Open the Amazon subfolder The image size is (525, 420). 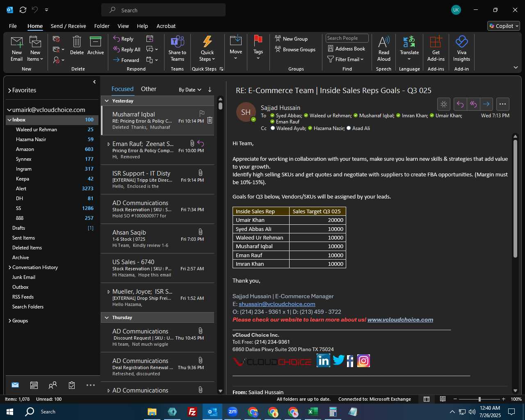[x=25, y=149]
